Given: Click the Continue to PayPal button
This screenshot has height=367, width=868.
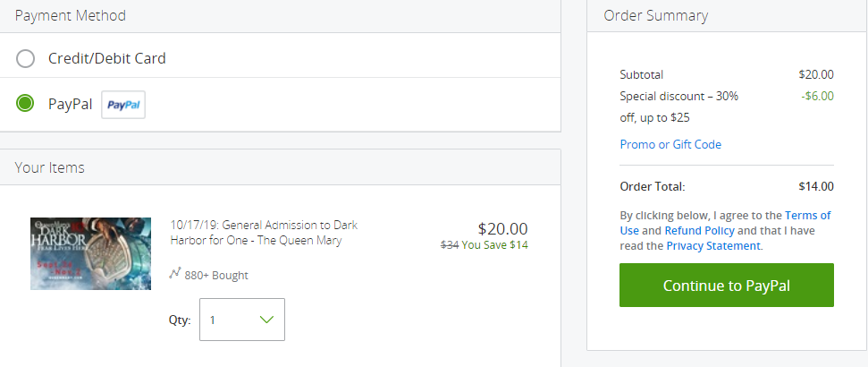Looking at the screenshot, I should click(x=726, y=285).
